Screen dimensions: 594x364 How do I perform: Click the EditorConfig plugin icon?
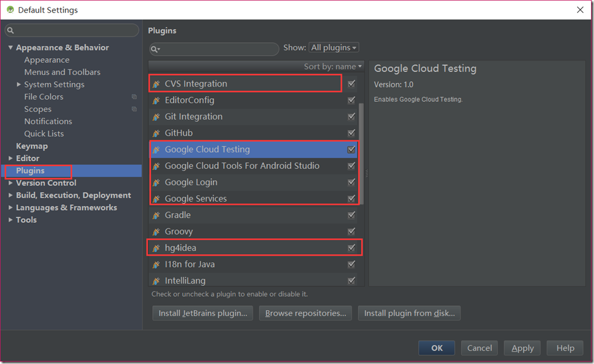156,101
